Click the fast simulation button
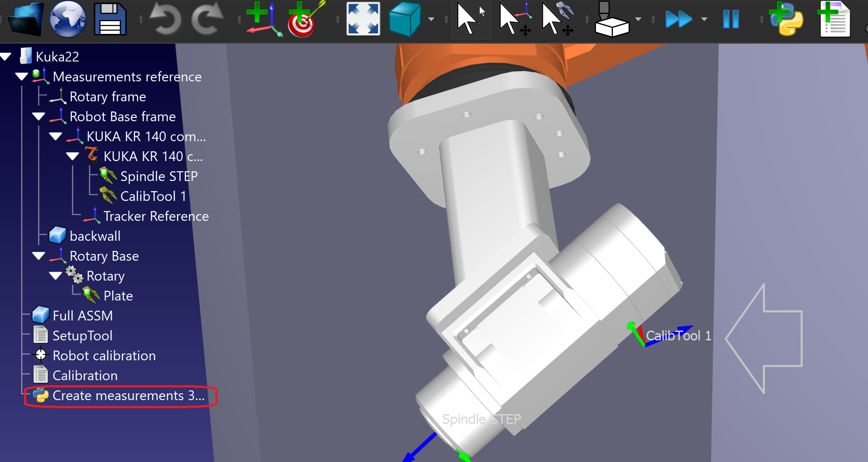868x462 pixels. (678, 19)
